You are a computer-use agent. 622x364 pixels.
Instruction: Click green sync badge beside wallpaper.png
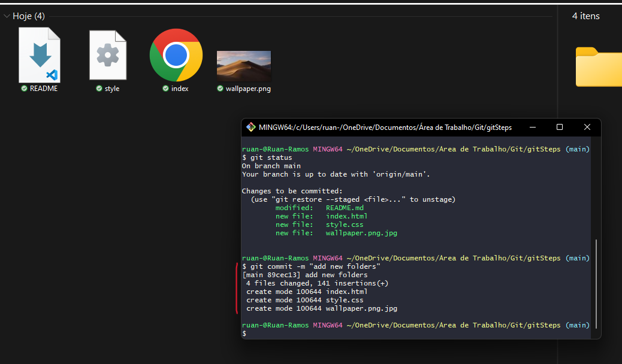(x=220, y=89)
